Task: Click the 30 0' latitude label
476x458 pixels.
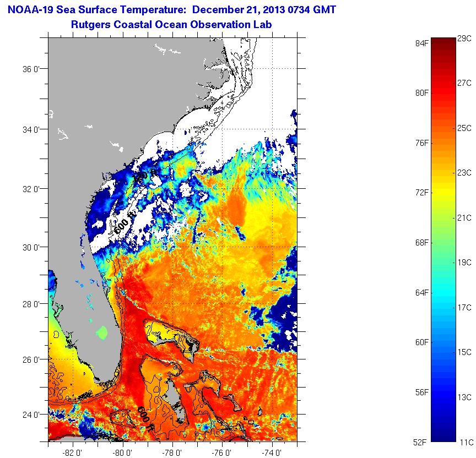Action: [31, 248]
